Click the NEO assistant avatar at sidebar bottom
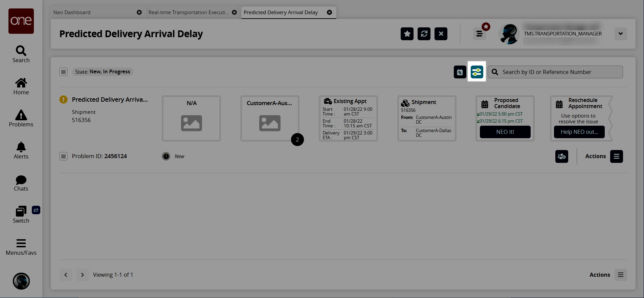644x298 pixels. (21, 281)
